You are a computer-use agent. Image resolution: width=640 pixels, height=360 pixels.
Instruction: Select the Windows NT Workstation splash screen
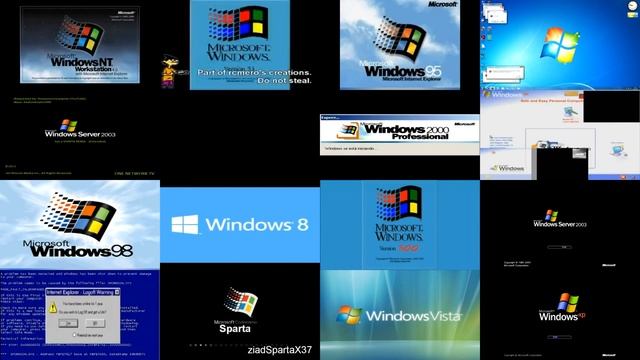tap(80, 45)
